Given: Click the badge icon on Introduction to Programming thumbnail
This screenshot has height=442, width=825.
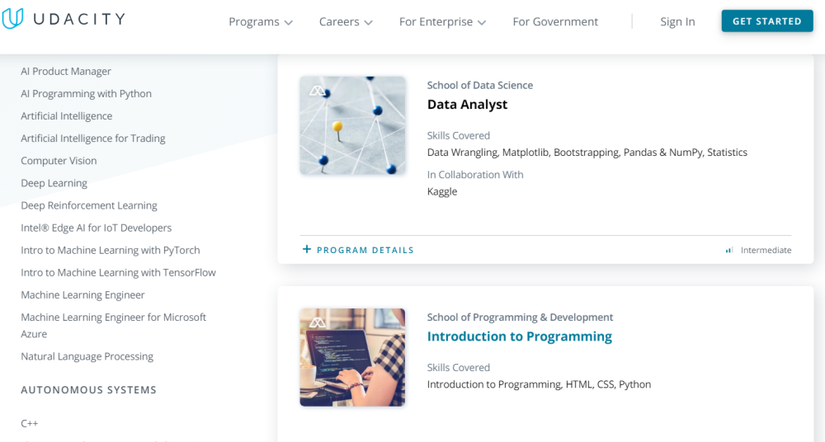Looking at the screenshot, I should [317, 323].
